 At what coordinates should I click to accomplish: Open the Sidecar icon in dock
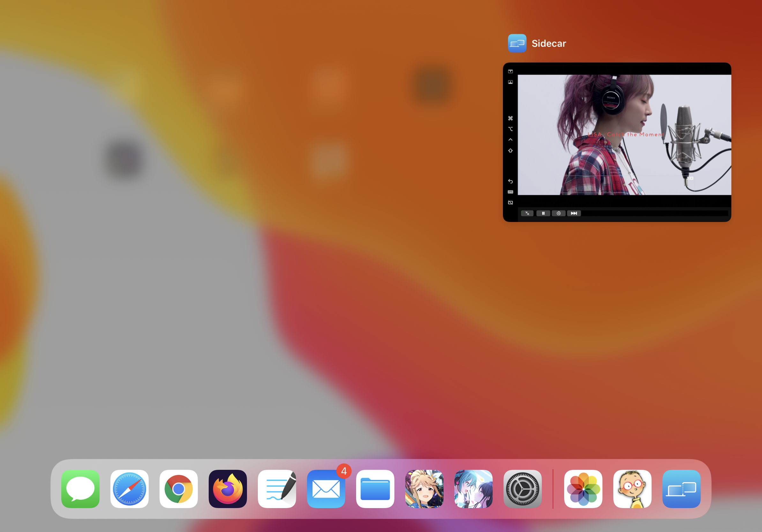click(x=681, y=489)
